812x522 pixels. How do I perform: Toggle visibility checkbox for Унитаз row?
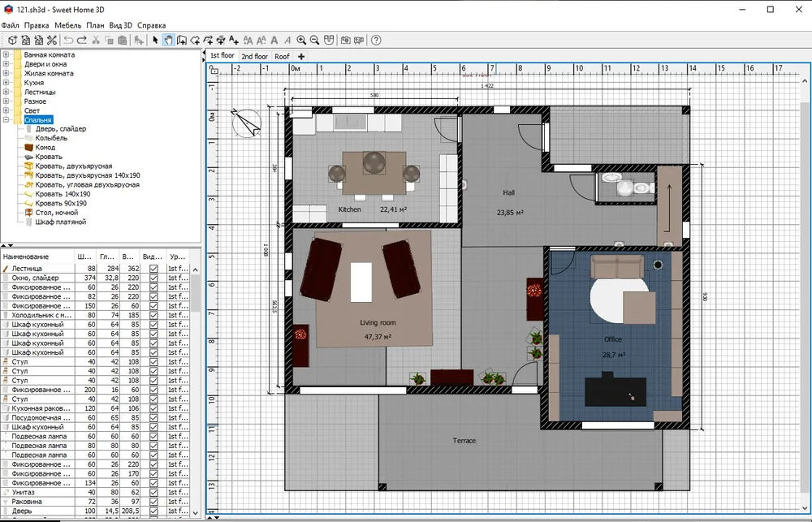[x=153, y=492]
